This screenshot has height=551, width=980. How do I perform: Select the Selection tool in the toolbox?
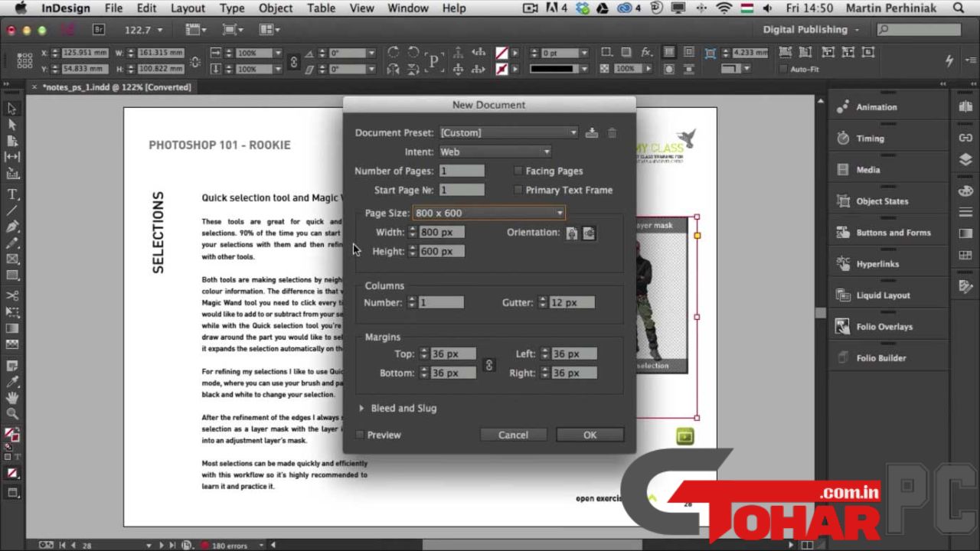coord(12,109)
